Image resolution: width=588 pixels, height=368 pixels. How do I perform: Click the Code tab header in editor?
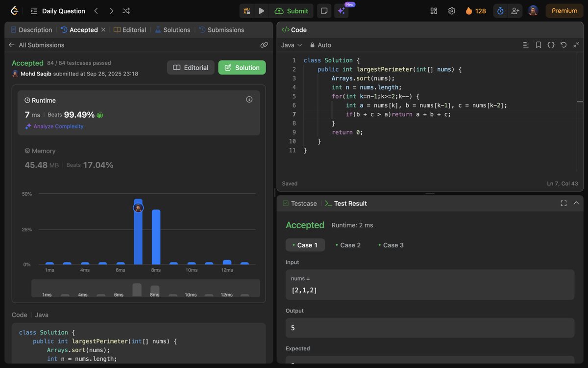click(294, 30)
